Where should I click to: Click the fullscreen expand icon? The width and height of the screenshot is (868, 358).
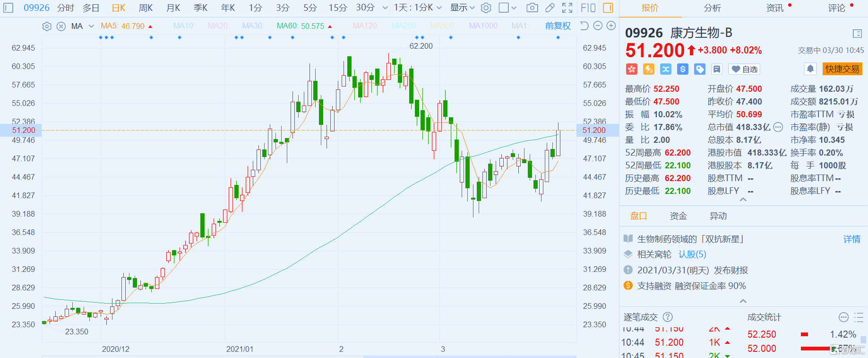coord(567,8)
